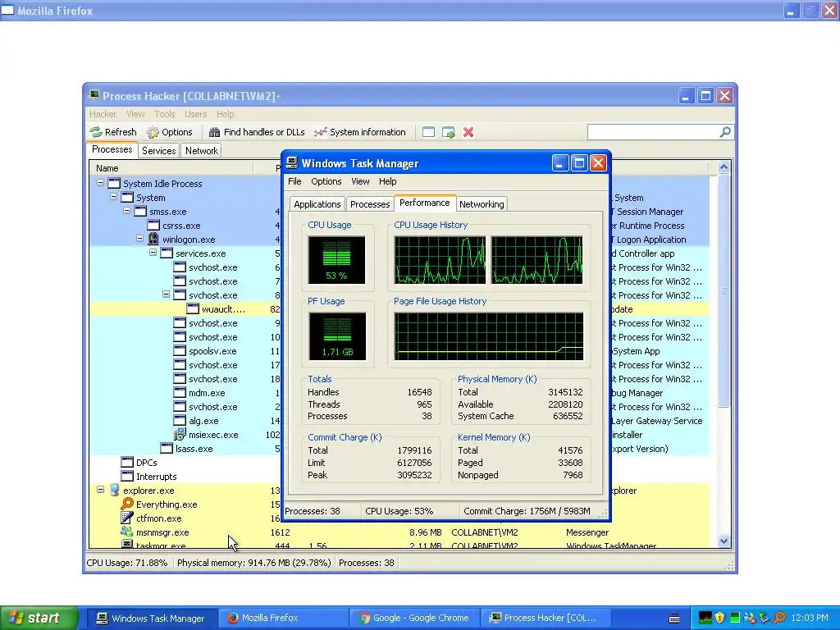Click the process list scroll up arrow

(x=724, y=167)
